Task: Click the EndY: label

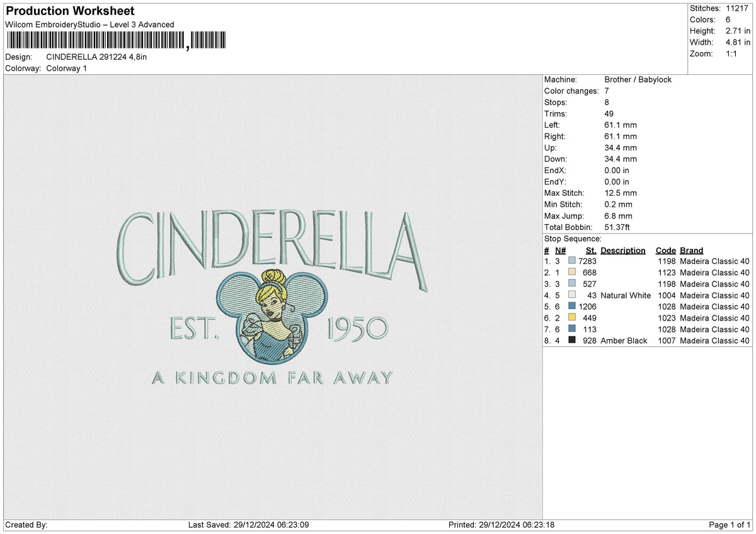Action: click(556, 182)
